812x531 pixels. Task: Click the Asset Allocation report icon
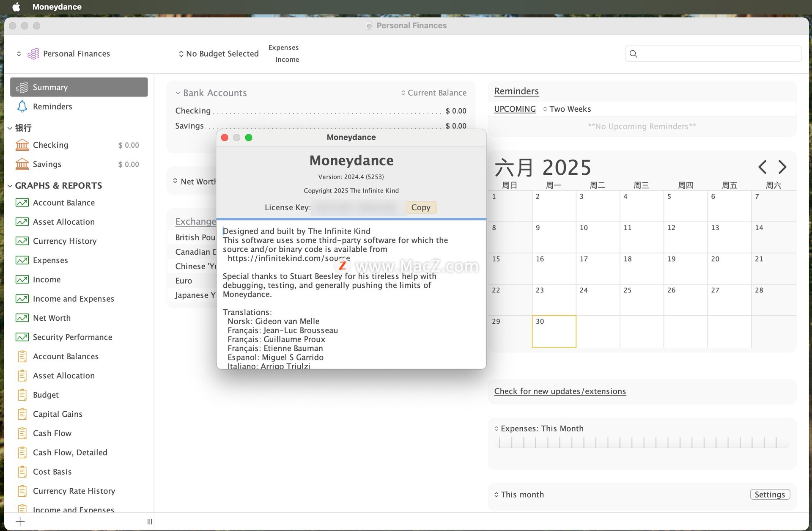(x=22, y=375)
